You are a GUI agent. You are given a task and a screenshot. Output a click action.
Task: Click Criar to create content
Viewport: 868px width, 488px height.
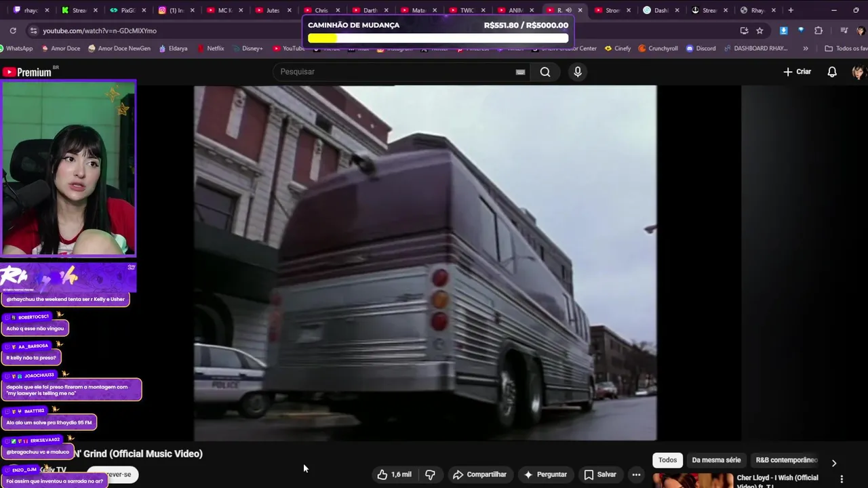797,72
